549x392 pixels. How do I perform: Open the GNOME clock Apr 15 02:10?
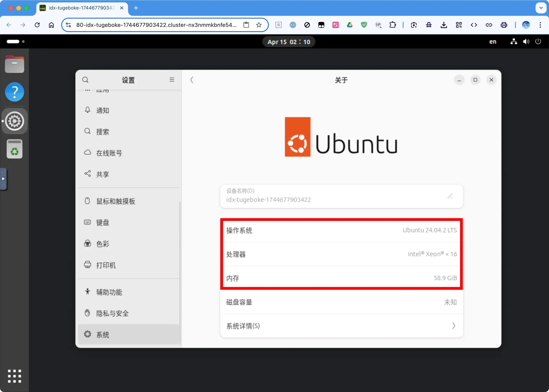click(289, 42)
